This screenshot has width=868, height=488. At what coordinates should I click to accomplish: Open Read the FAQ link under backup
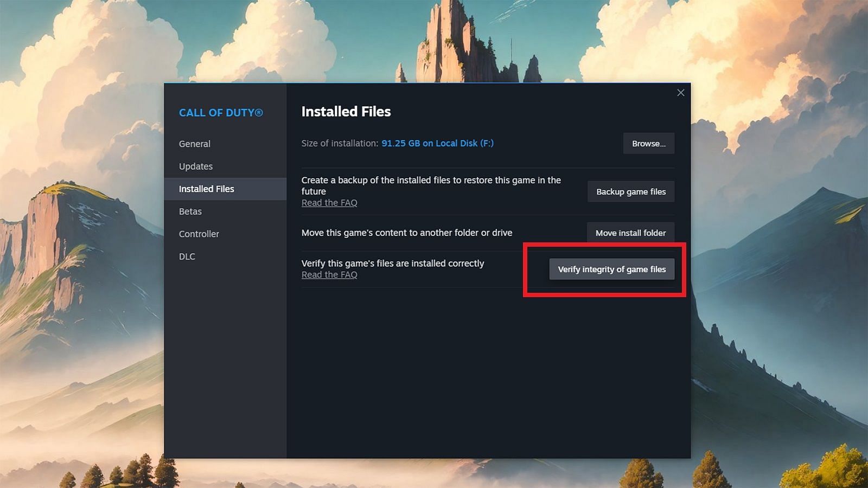coord(329,203)
